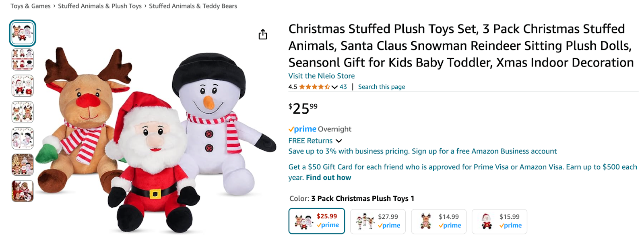Click the share icon above the product title
Viewport: 644px width, 241px height.
pos(263,35)
